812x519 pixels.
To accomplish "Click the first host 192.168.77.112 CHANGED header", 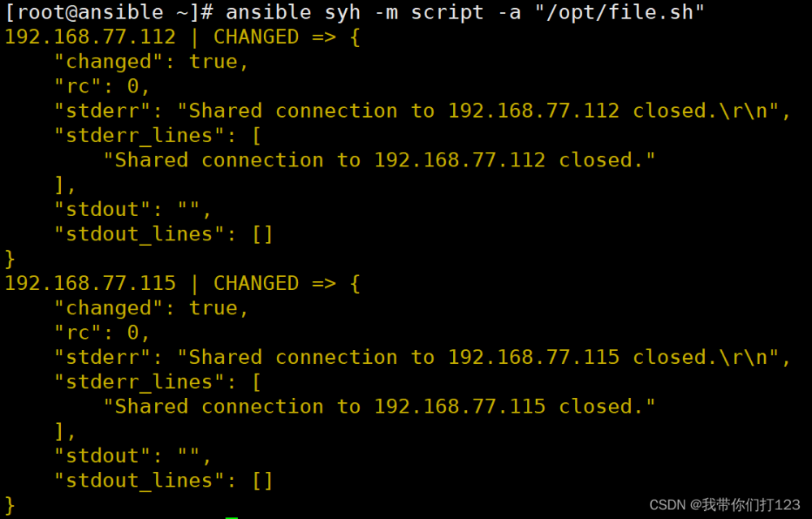I will tap(182, 37).
